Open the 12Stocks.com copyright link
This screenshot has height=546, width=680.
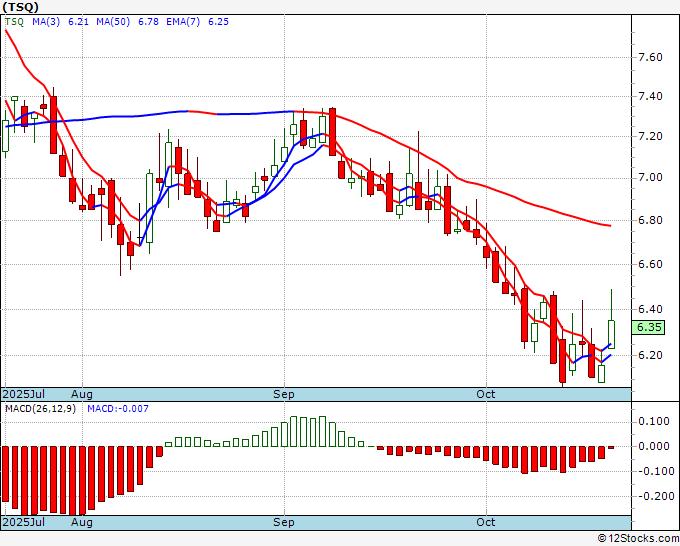[638, 539]
